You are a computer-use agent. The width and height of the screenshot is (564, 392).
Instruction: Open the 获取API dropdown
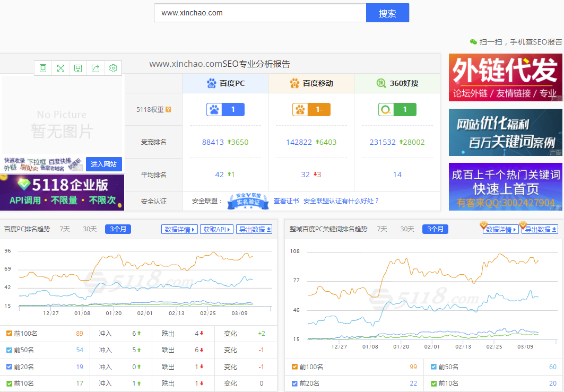(216, 229)
